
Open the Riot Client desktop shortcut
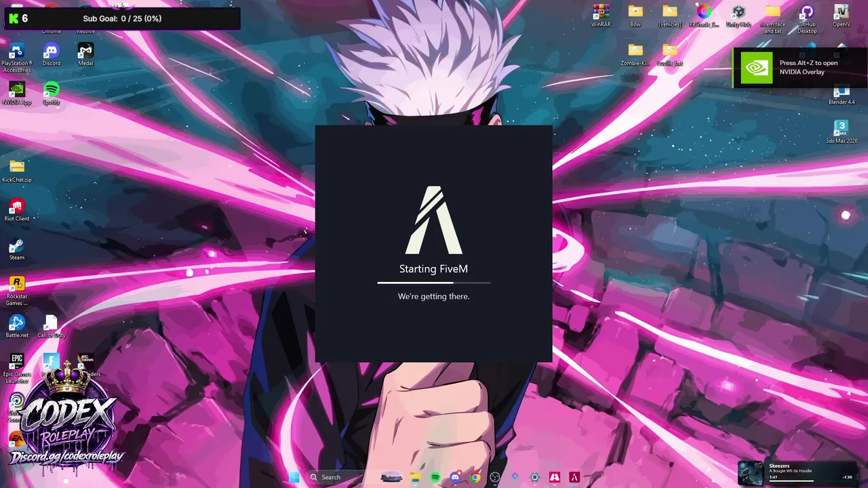(x=16, y=210)
